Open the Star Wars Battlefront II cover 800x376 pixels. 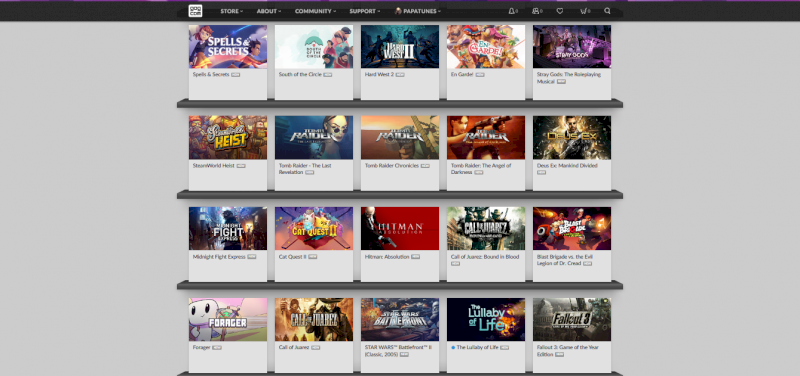coord(400,319)
